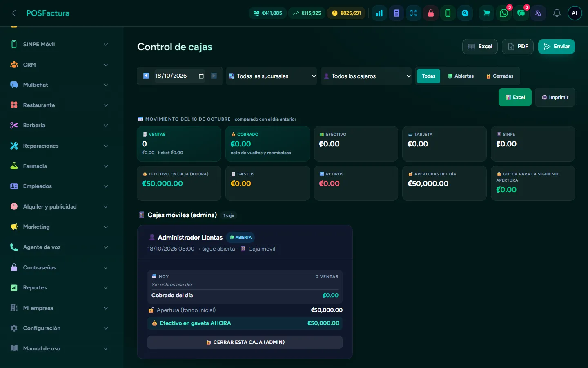588x368 pixels.
Task: Click the round search icon in top bar
Action: tap(465, 13)
